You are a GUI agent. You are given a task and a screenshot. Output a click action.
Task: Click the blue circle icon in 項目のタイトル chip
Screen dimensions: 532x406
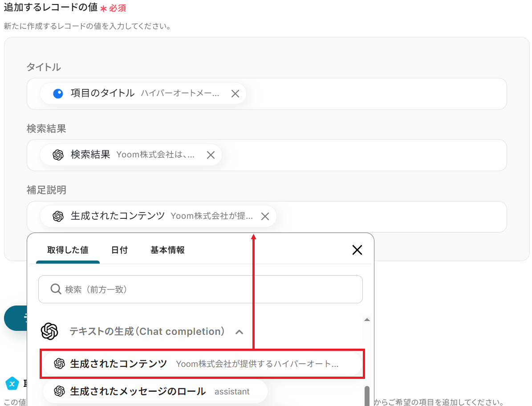[58, 93]
